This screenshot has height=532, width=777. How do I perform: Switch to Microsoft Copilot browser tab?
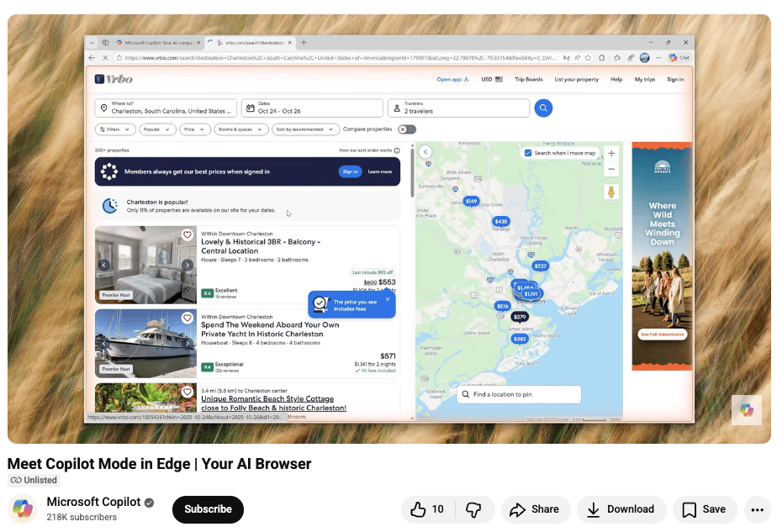point(158,43)
